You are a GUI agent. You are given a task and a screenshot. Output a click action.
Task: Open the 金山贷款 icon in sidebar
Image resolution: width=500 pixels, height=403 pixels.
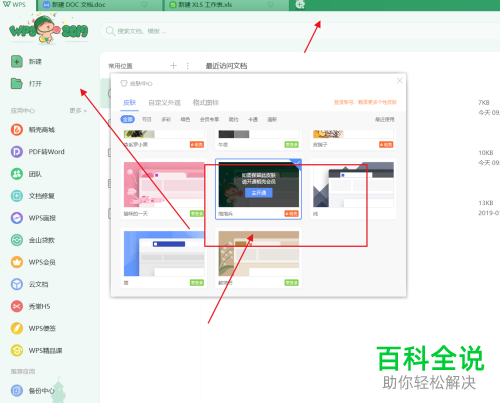pos(17,240)
